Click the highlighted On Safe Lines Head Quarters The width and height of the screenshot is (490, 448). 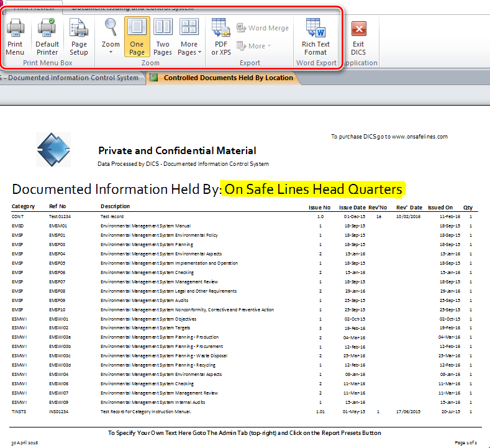pyautogui.click(x=313, y=189)
